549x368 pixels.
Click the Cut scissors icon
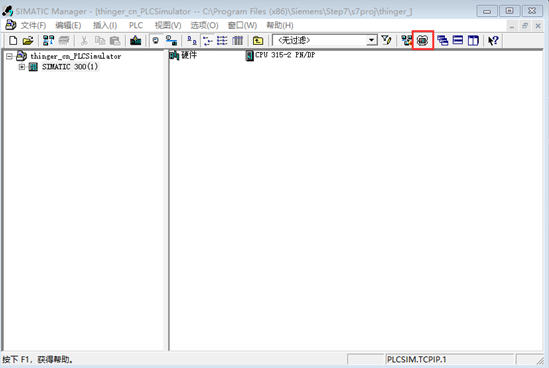click(84, 41)
